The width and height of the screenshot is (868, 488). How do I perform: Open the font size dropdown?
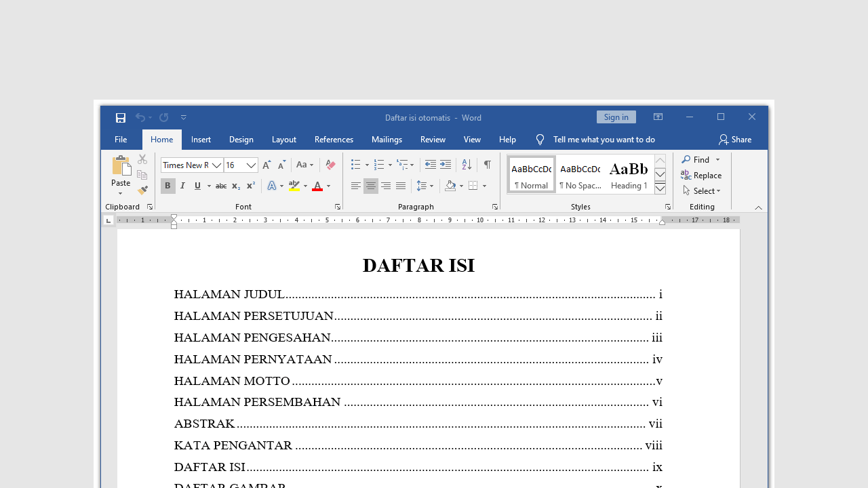tap(251, 165)
